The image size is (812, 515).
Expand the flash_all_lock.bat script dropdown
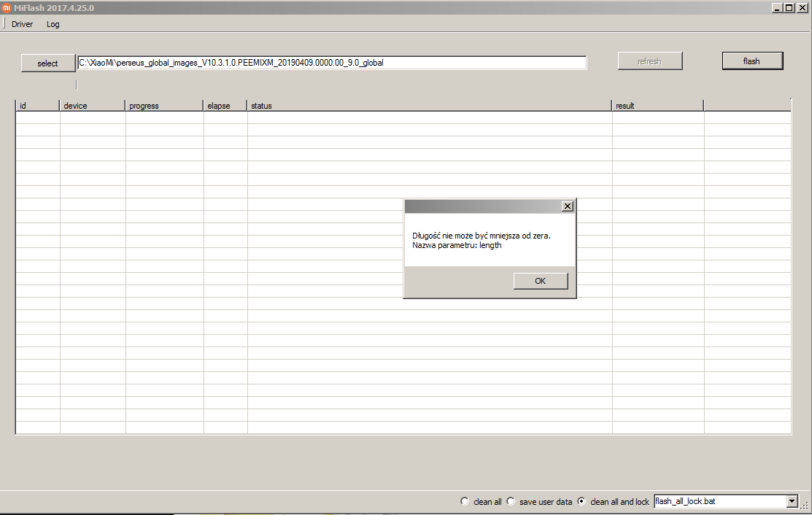(x=792, y=501)
